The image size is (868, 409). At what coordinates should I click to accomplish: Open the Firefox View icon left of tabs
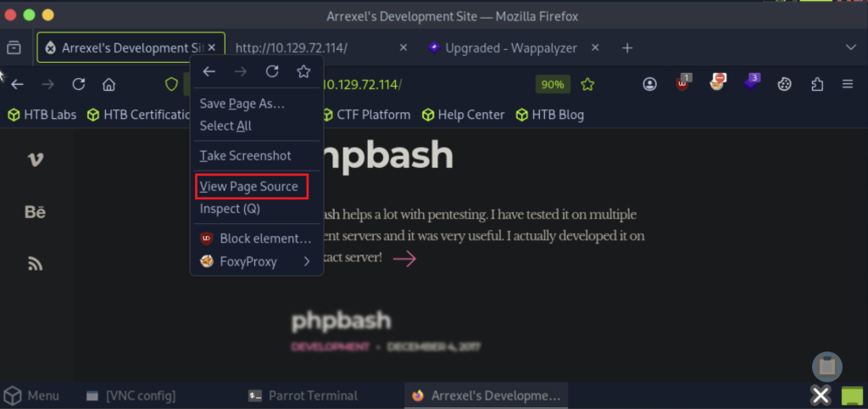pos(14,48)
